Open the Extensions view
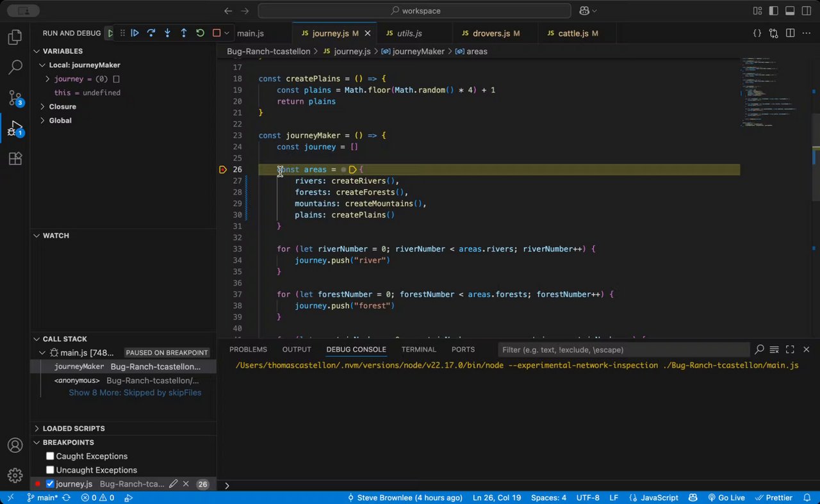 tap(15, 159)
